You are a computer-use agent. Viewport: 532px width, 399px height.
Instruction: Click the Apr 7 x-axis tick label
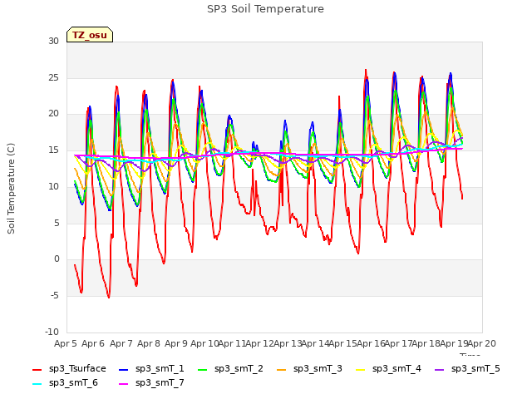click(121, 343)
